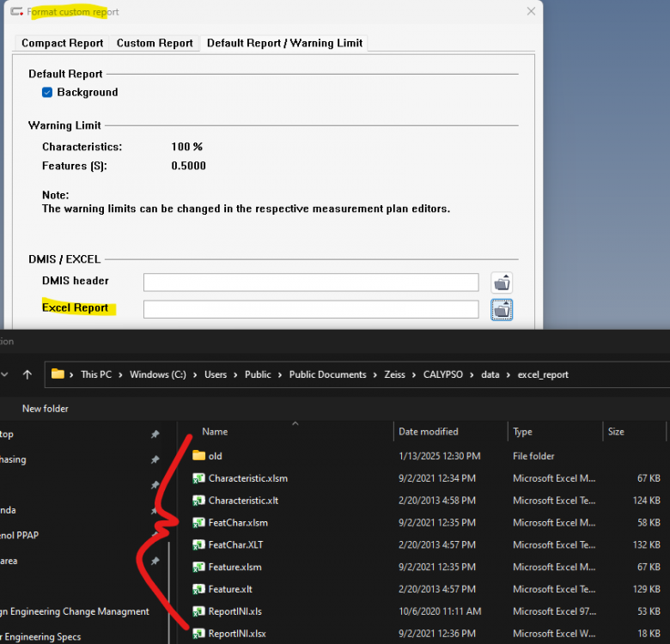Image resolution: width=670 pixels, height=644 pixels.
Task: Click into the DMIS header text field
Action: 310,283
